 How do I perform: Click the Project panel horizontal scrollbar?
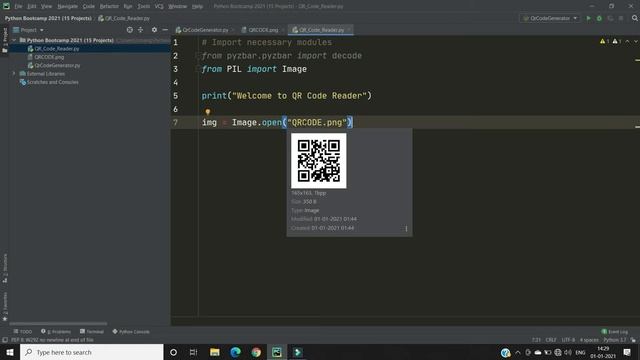point(58,324)
